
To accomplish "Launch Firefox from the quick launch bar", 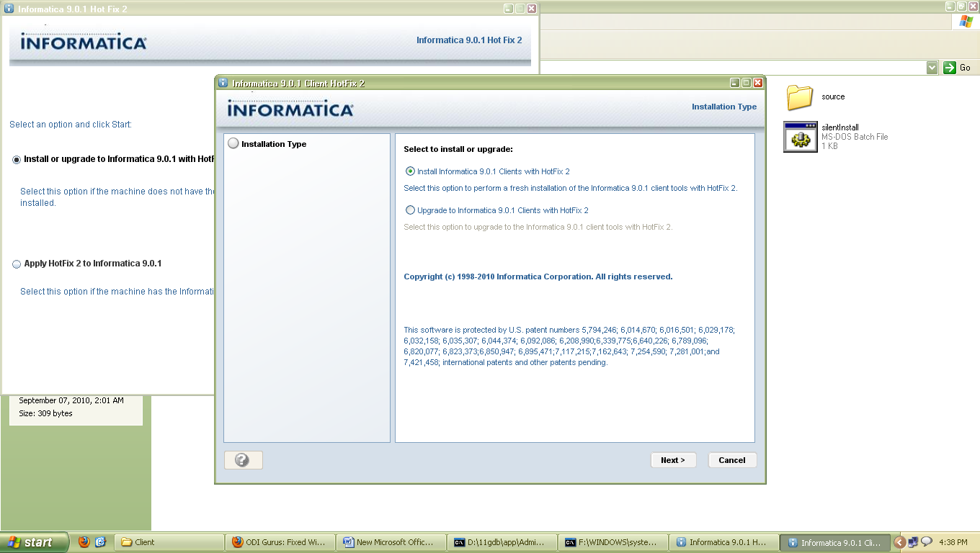I will pyautogui.click(x=84, y=542).
